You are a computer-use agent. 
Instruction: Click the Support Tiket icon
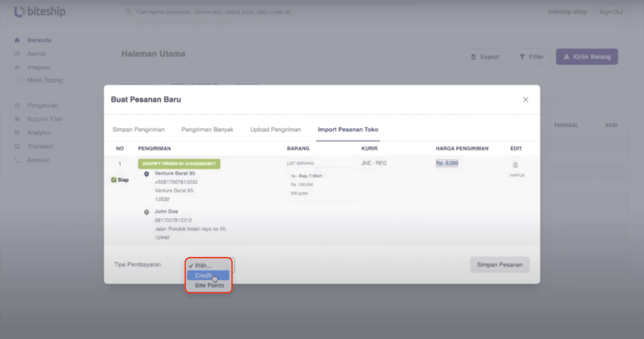coord(17,119)
